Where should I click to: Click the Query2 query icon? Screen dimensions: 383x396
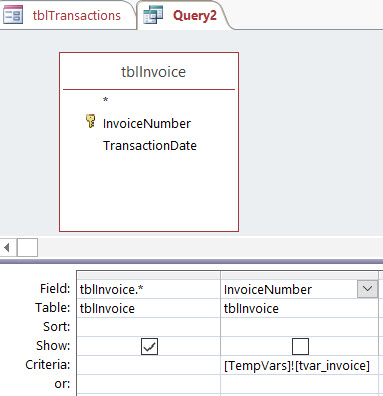pyautogui.click(x=153, y=15)
